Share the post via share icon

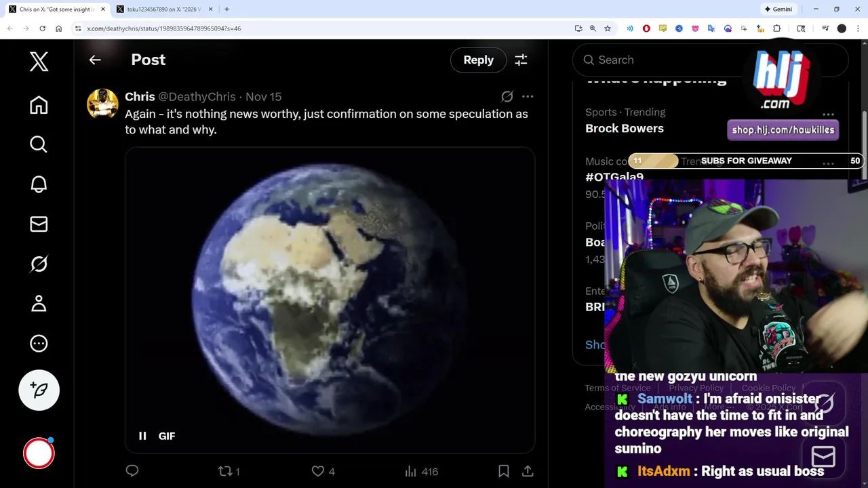tap(528, 471)
